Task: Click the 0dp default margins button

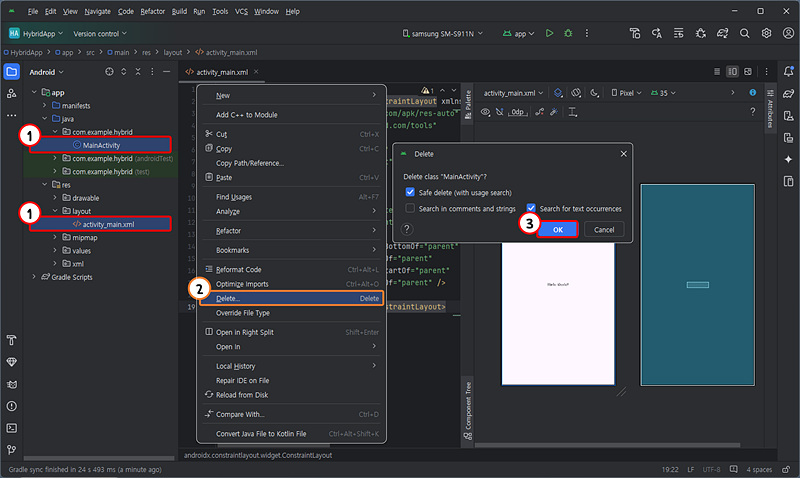Action: (517, 112)
